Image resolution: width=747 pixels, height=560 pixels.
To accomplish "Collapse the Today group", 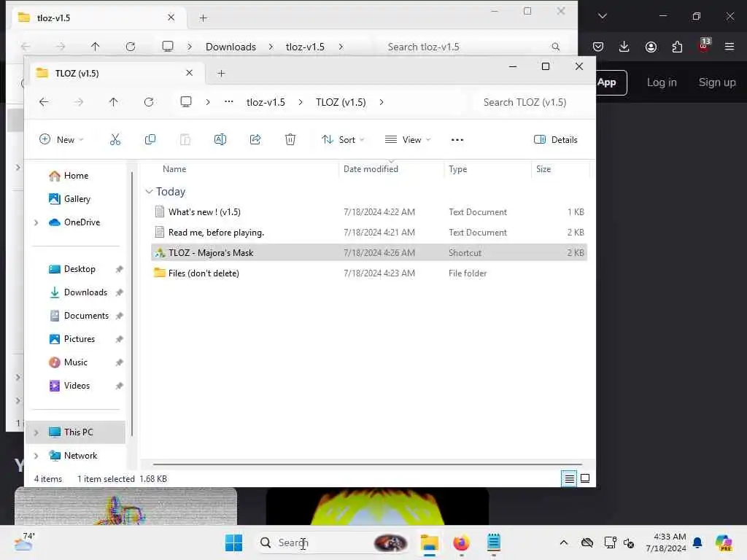I will pos(149,192).
